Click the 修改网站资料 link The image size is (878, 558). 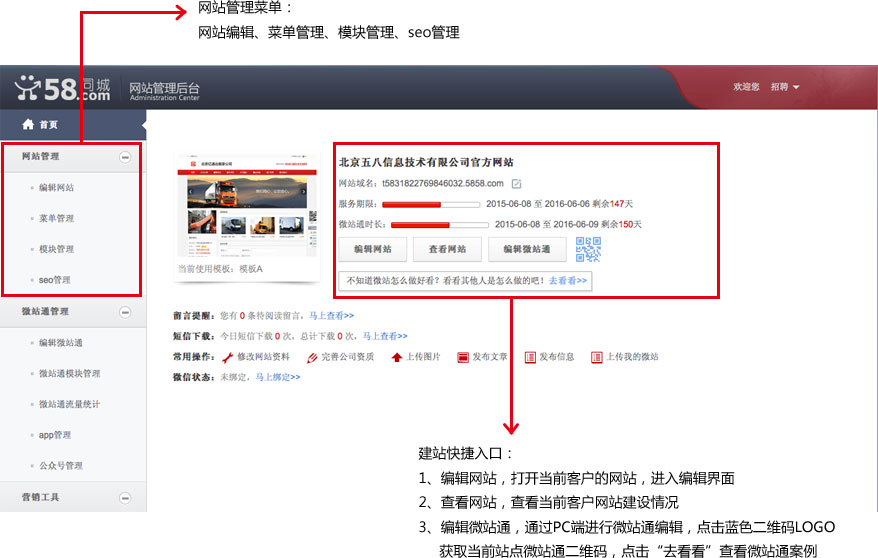tap(263, 357)
